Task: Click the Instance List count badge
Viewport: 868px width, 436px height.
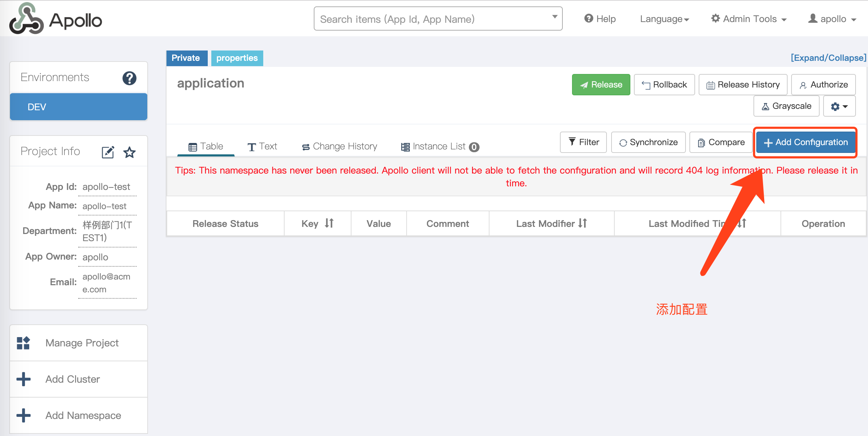Action: pos(474,147)
